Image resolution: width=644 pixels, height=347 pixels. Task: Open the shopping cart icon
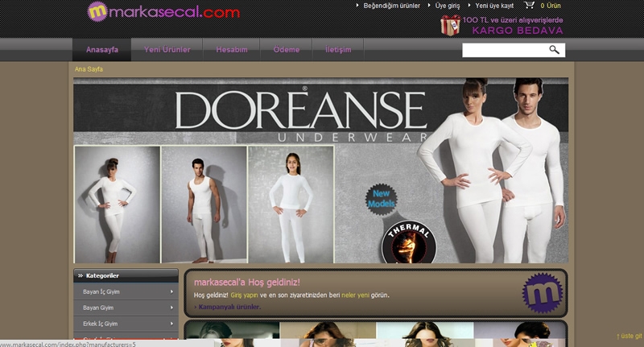pyautogui.click(x=529, y=5)
